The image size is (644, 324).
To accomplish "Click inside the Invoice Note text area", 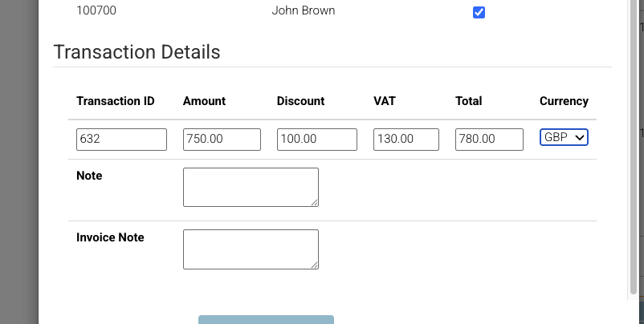I will pyautogui.click(x=251, y=249).
